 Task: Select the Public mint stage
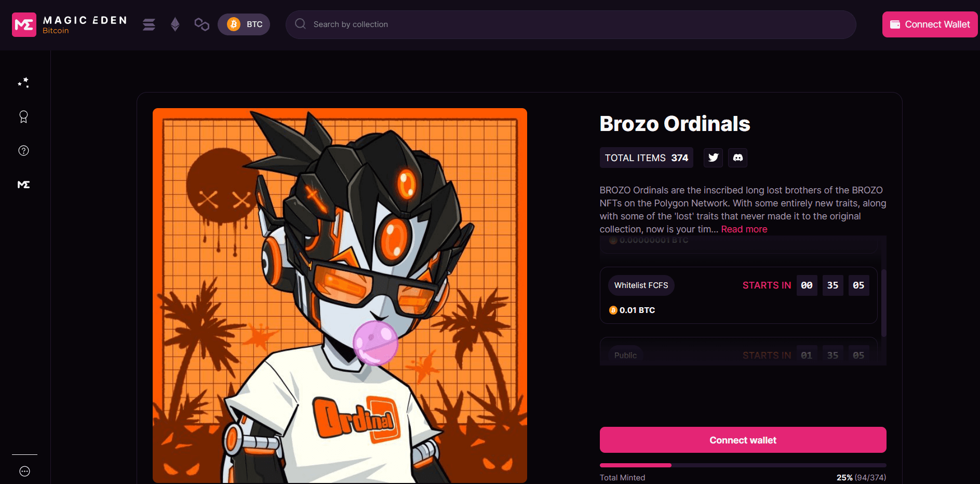(739, 351)
